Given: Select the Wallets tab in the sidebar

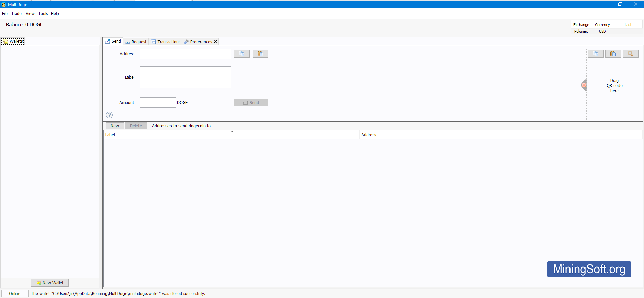Looking at the screenshot, I should coord(13,41).
